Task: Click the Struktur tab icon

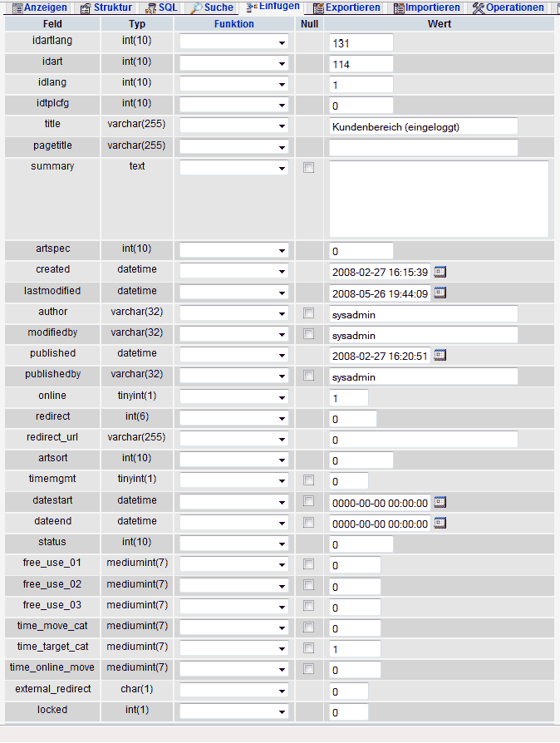Action: coord(86,8)
